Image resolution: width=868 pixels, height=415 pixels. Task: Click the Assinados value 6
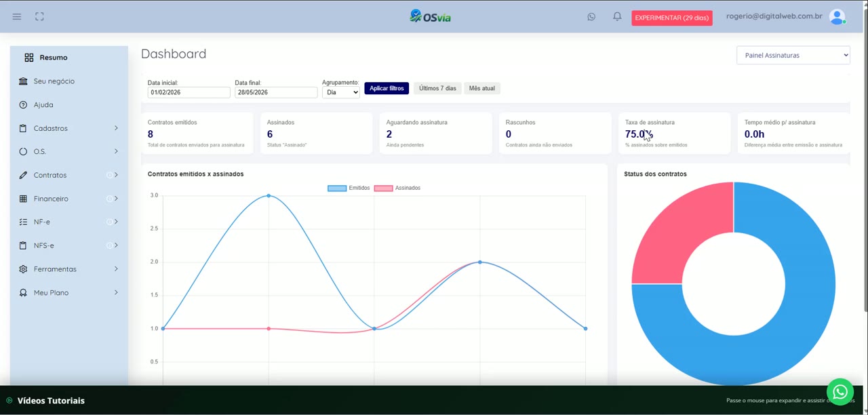[x=270, y=134]
